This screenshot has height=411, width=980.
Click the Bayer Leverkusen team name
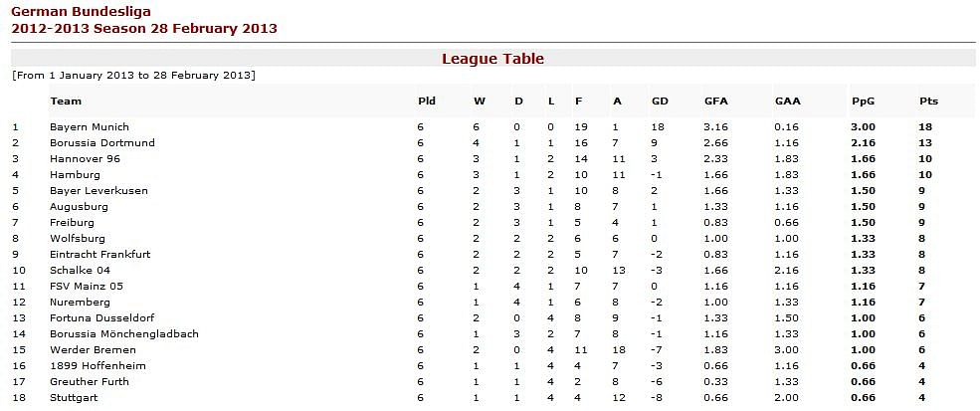[98, 191]
